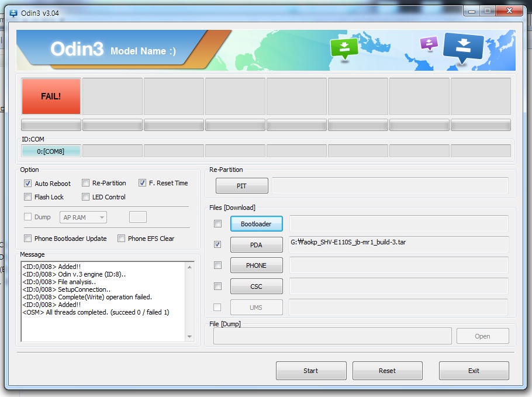Click the CSC file path field
The width and height of the screenshot is (532, 397).
[x=399, y=286]
